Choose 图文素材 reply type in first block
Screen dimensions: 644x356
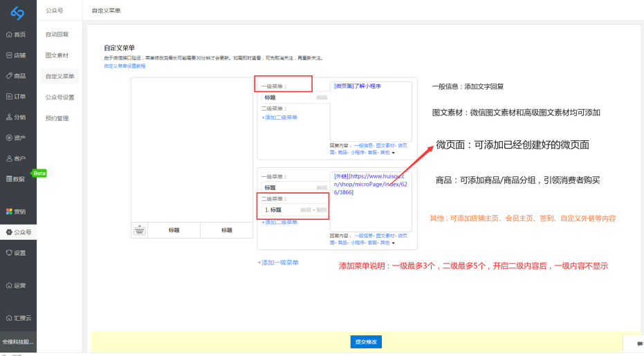(385, 145)
